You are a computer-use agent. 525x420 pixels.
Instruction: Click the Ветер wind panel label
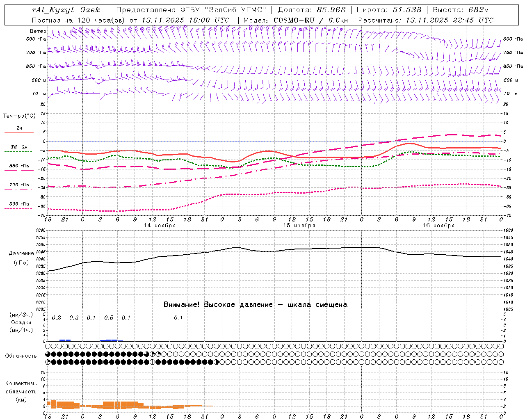click(x=38, y=31)
